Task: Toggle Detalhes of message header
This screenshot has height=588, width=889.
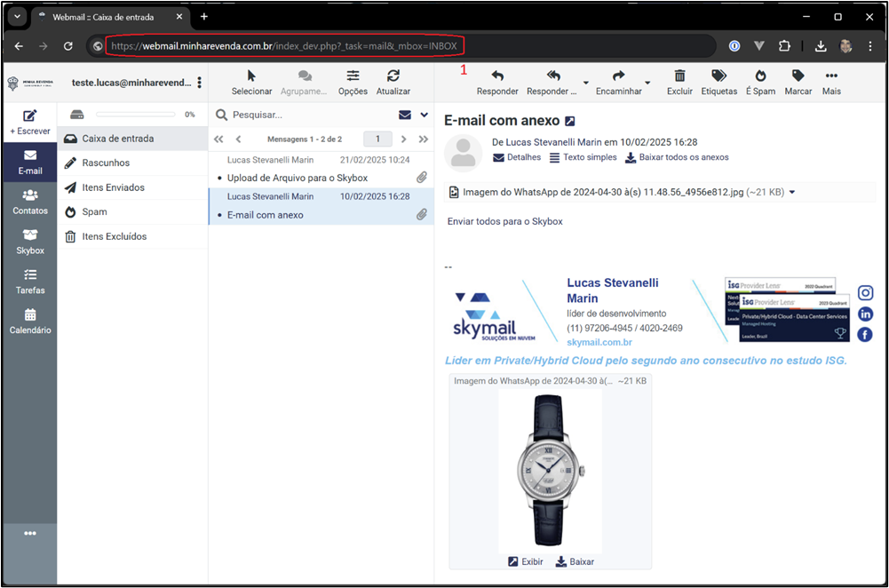Action: (x=517, y=157)
